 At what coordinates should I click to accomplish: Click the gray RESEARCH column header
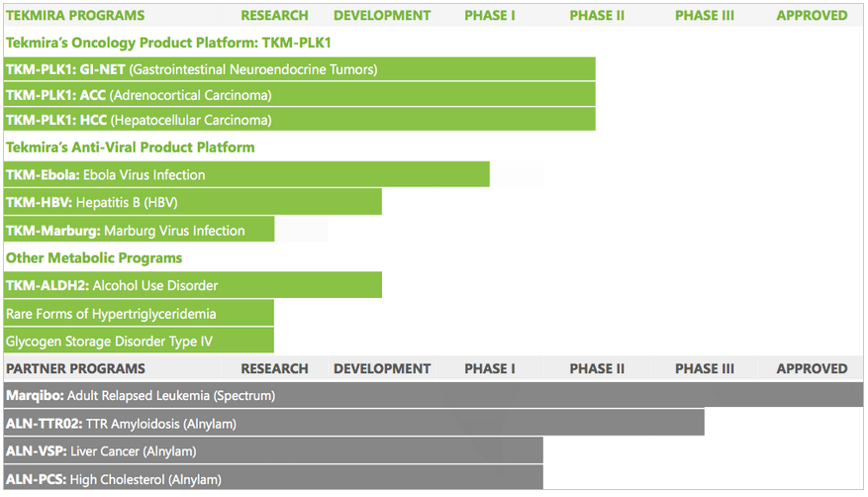274,368
